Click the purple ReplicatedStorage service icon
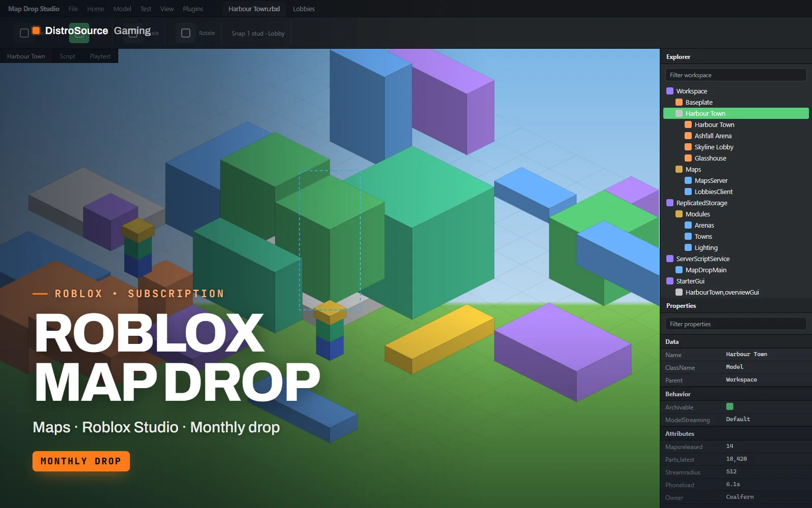The image size is (812, 508). pos(670,203)
